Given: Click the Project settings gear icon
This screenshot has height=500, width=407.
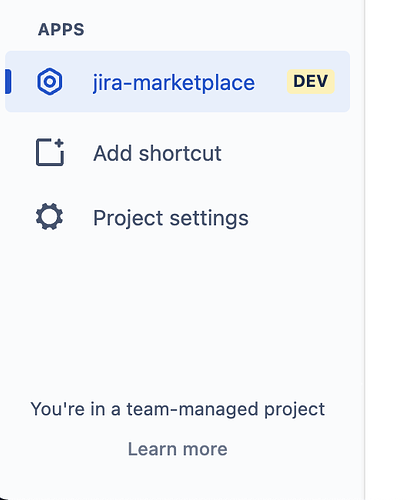Looking at the screenshot, I should click(x=49, y=217).
